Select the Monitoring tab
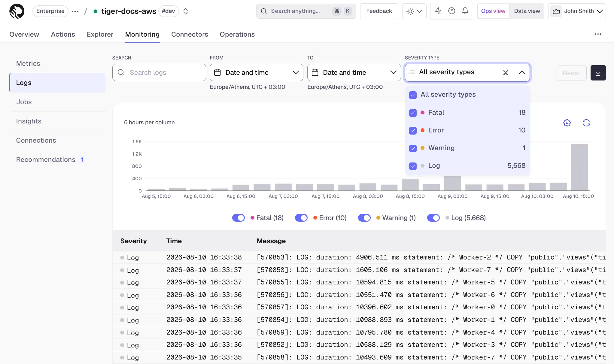The width and height of the screenshot is (614, 364). [142, 34]
